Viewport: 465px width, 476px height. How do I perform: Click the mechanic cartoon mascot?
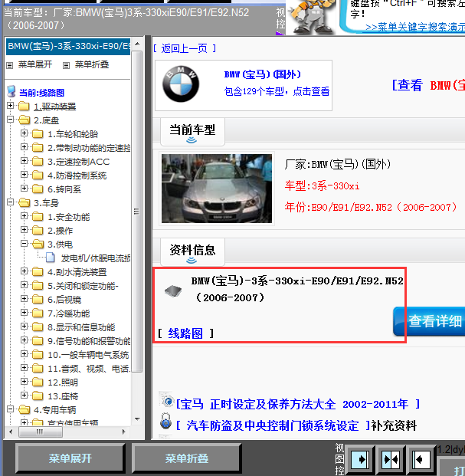tap(312, 17)
